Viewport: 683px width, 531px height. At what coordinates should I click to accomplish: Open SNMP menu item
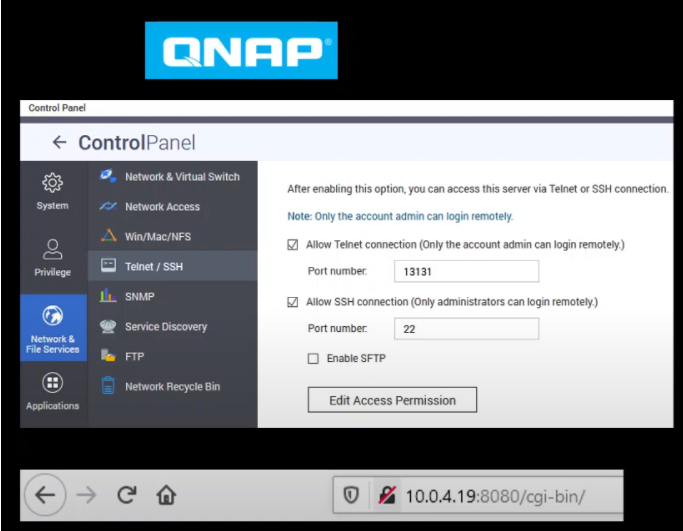[173, 296]
